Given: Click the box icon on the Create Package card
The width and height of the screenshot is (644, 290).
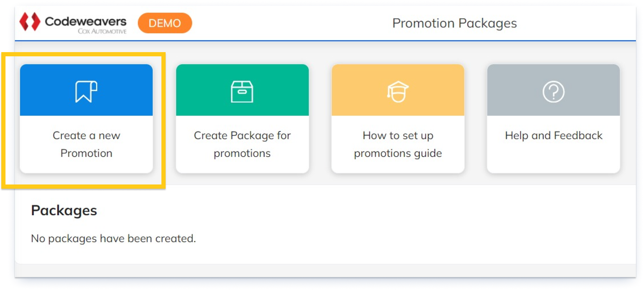Looking at the screenshot, I should [242, 92].
